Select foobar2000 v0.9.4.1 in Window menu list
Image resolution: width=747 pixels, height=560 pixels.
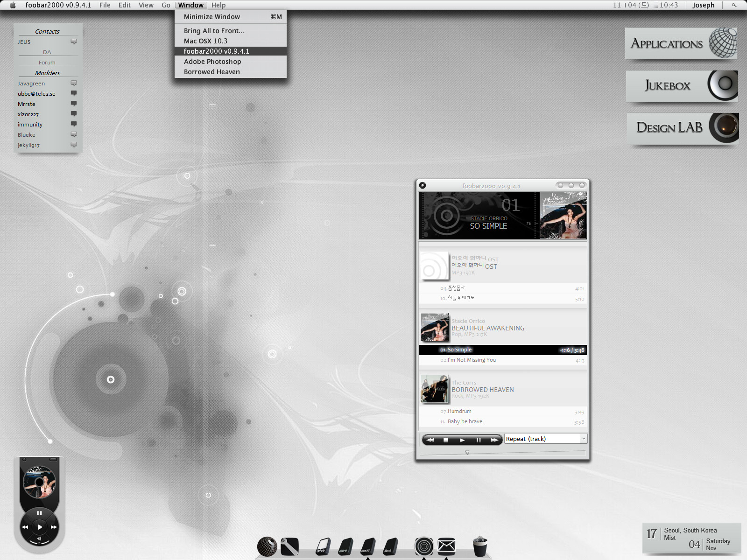point(231,51)
